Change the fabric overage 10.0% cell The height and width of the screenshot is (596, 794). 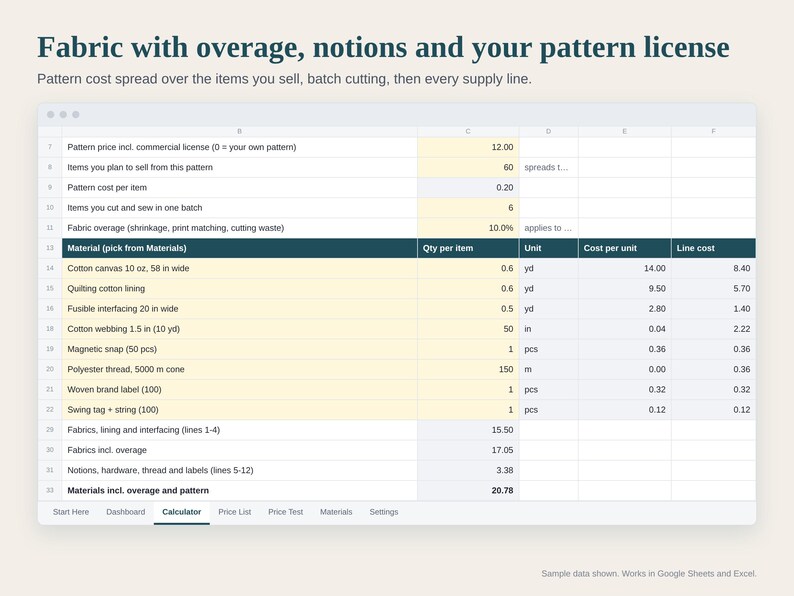(x=468, y=228)
